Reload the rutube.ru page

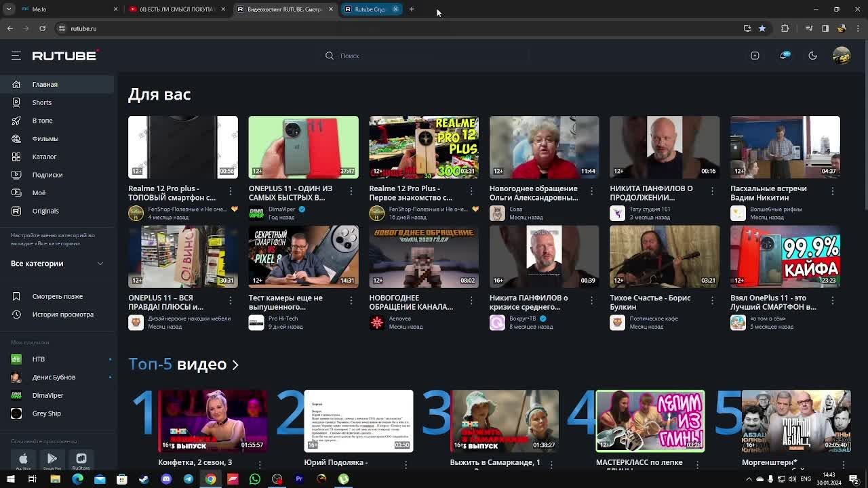coord(42,28)
